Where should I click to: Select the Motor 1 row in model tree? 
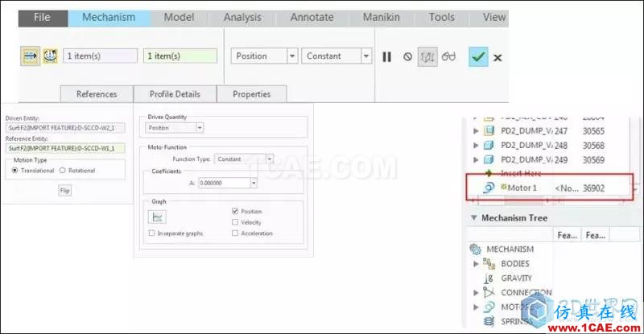click(x=549, y=188)
